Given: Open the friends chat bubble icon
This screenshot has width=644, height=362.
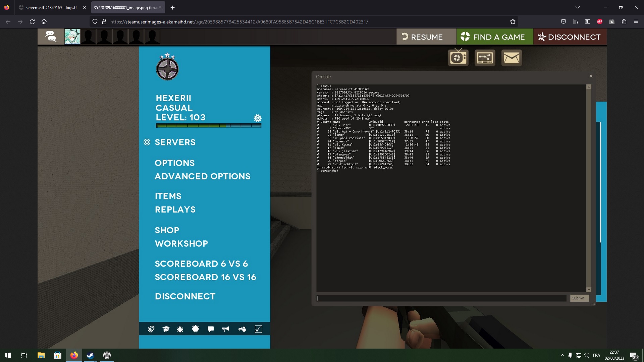Looking at the screenshot, I should pos(51,36).
